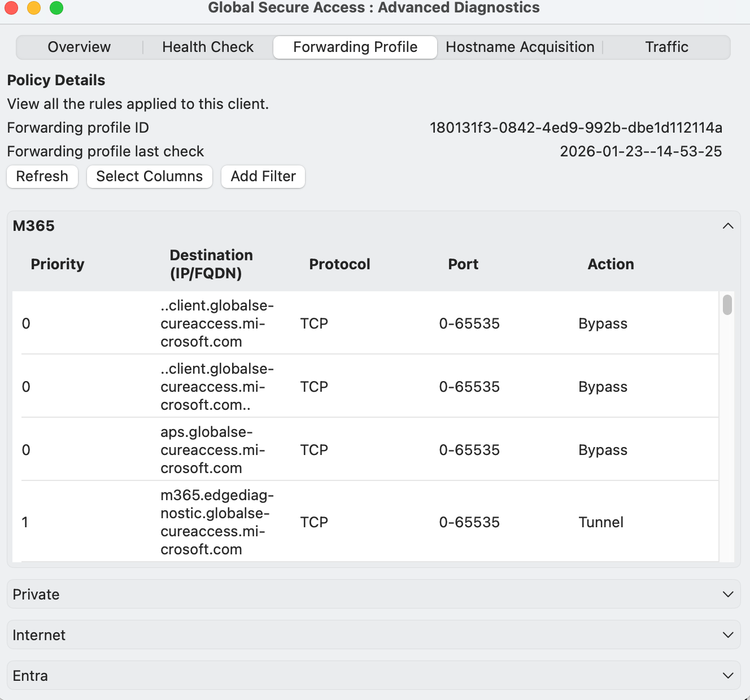Click the Tunnel action cell
Screen dimensions: 750x700
click(x=601, y=522)
